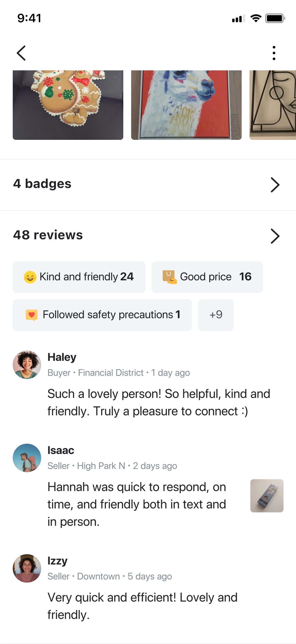Tap the 48 reviews heading
Screen dimensions: 296x644
[x=48, y=235]
